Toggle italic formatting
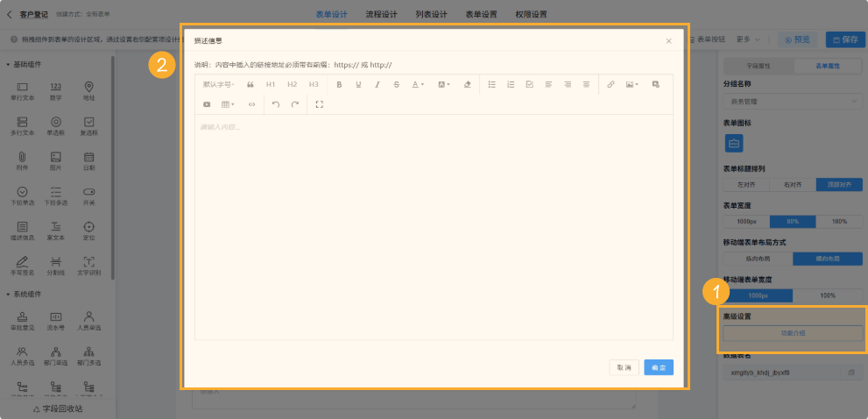 click(x=378, y=85)
